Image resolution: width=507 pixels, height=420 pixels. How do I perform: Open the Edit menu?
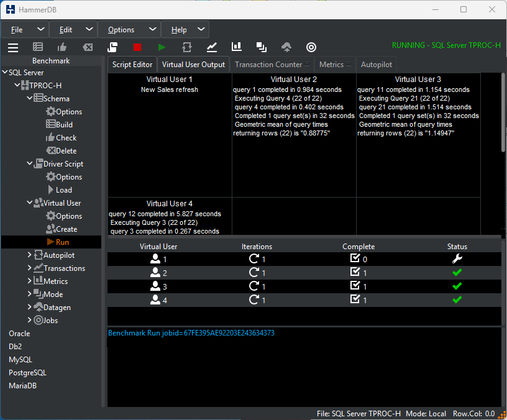point(73,30)
